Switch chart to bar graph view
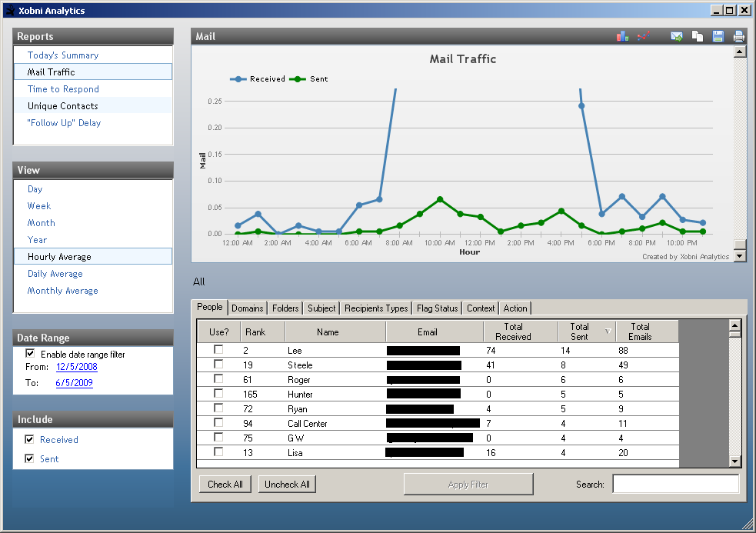 [622, 36]
